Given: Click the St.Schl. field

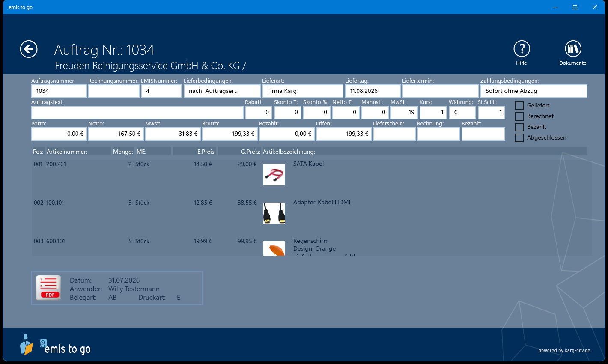Looking at the screenshot, I should 492,113.
